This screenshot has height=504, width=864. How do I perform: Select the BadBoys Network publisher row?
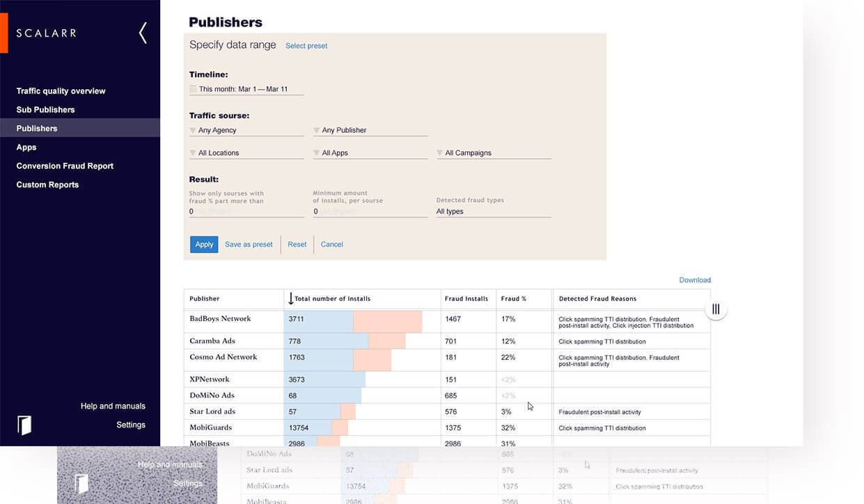tap(447, 321)
